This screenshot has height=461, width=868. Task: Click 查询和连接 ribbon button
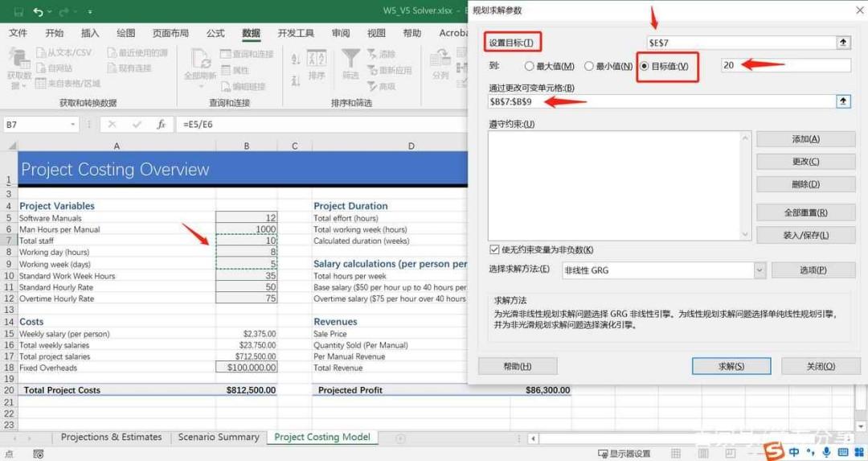click(247, 54)
